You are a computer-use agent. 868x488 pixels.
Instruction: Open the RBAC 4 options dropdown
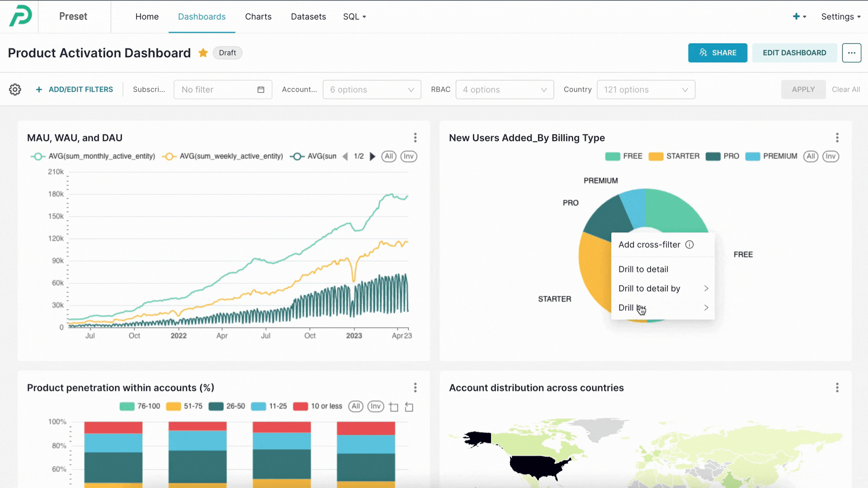click(505, 89)
